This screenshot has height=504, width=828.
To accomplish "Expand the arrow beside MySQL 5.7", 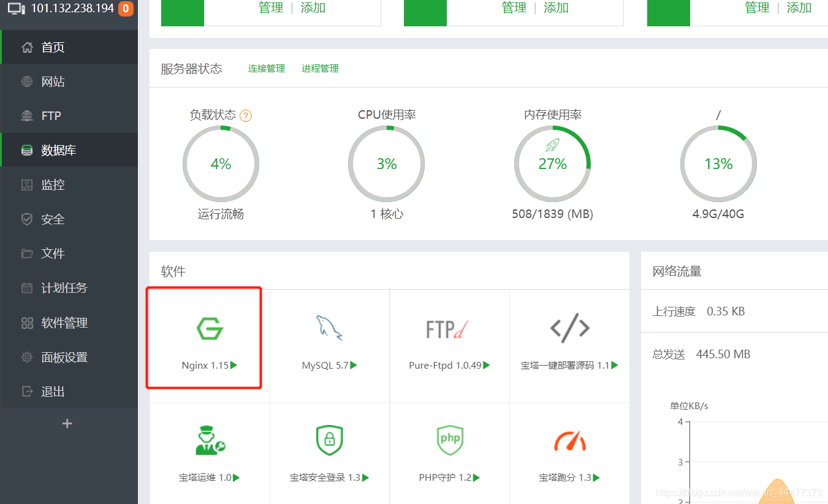I will coord(352,365).
